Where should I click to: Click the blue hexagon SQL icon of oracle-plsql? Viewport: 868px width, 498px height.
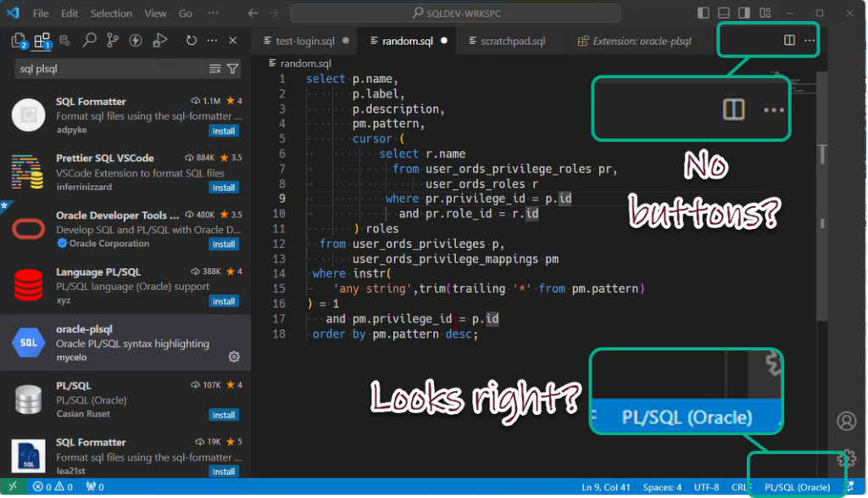[x=28, y=343]
